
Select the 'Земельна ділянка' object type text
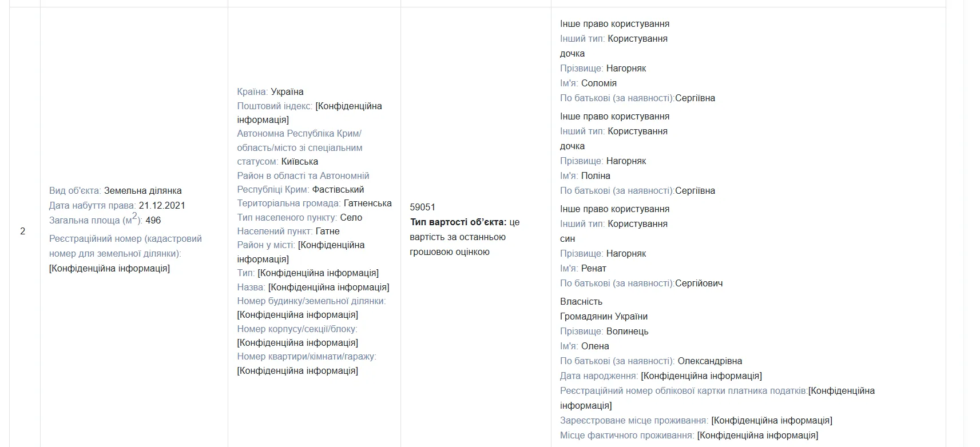pyautogui.click(x=142, y=190)
